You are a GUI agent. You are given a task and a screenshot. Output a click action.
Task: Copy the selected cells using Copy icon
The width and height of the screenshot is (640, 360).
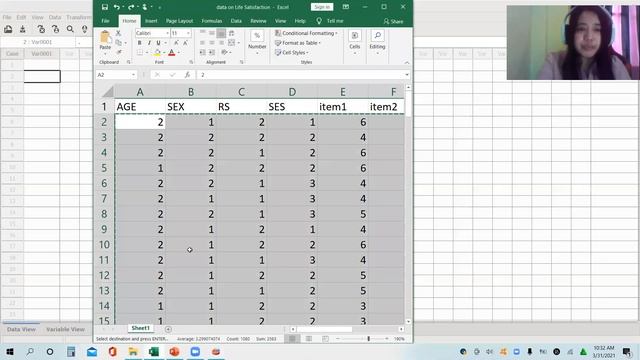click(118, 42)
